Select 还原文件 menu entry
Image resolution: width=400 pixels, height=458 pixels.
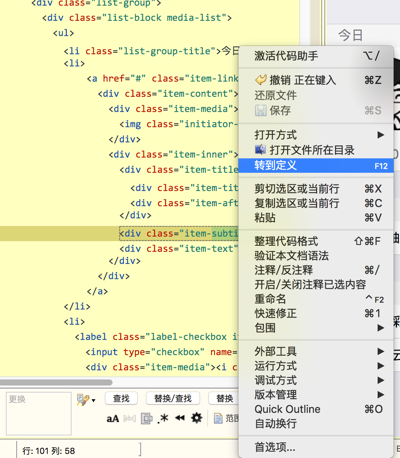316,95
